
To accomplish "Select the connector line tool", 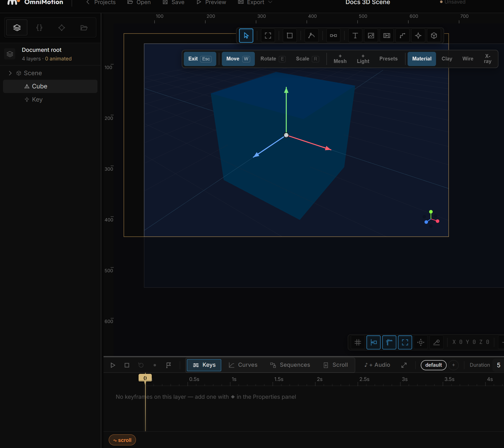I will (x=402, y=36).
